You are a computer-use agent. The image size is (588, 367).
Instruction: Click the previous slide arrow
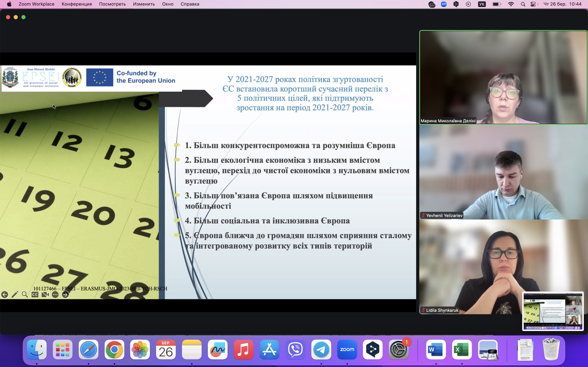(5, 295)
